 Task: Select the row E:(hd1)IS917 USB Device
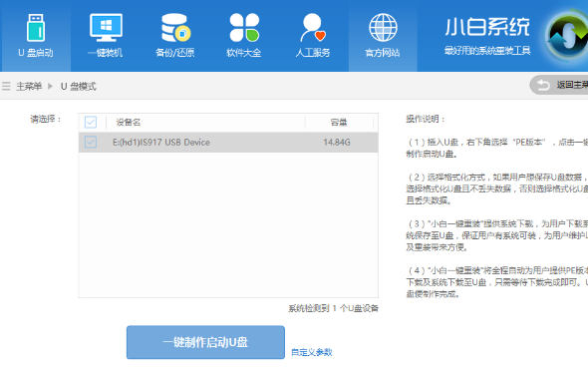tap(228, 143)
